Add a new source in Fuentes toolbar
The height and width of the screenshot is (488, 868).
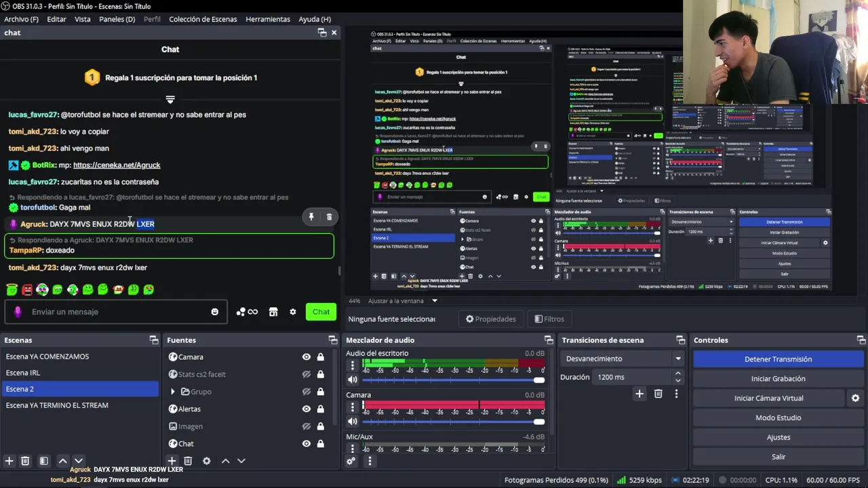(172, 461)
